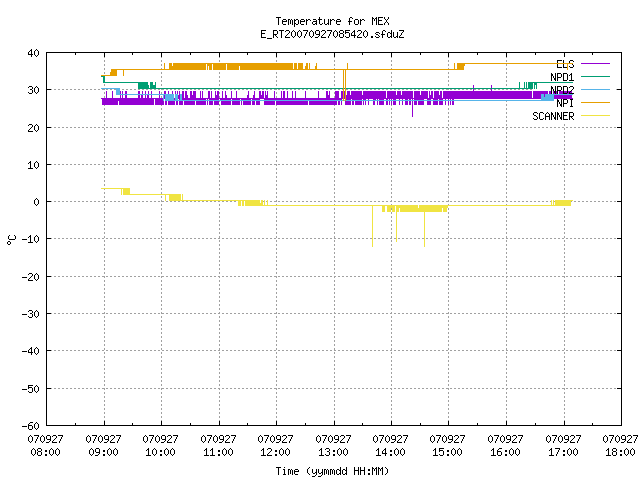Click the x-axis tick label 15:00
The height and width of the screenshot is (480, 640).
point(448,452)
